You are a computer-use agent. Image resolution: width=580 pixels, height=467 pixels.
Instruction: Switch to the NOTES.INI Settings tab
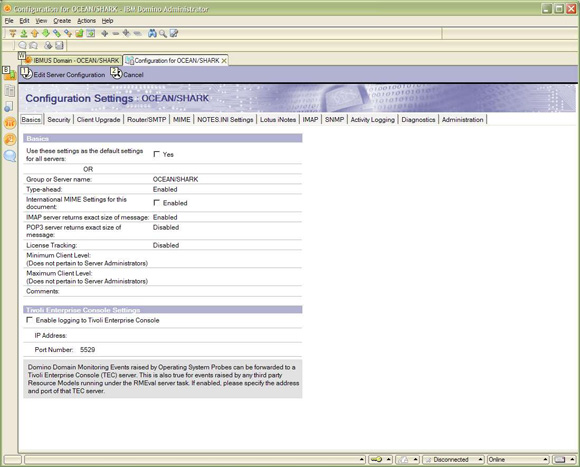click(x=225, y=119)
